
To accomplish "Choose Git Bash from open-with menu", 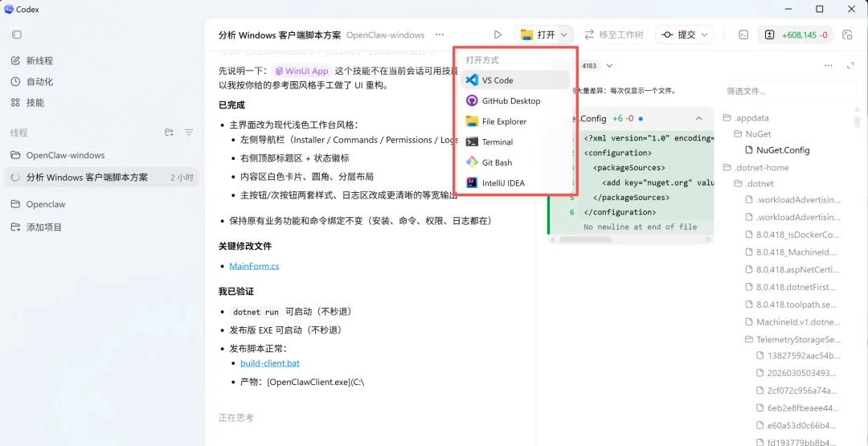I will coord(515,162).
